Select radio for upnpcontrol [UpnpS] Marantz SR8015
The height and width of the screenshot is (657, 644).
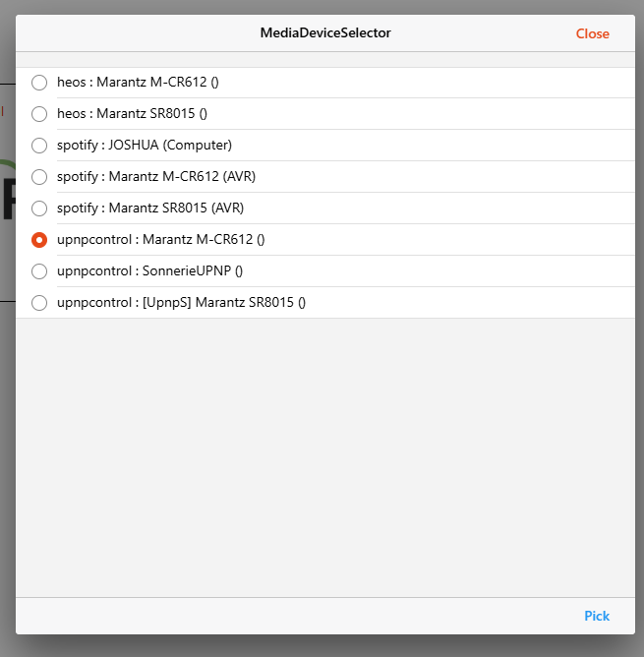39,303
